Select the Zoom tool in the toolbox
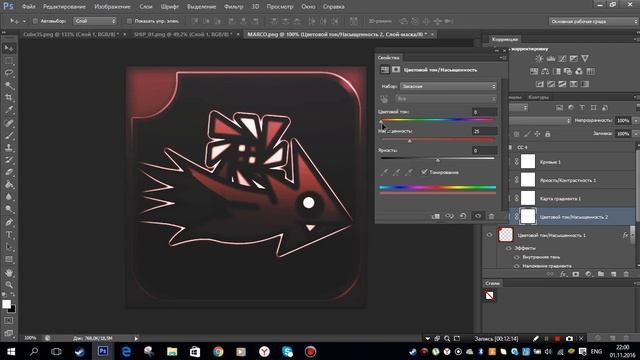Image resolution: width=640 pixels, height=360 pixels. pos(9,285)
